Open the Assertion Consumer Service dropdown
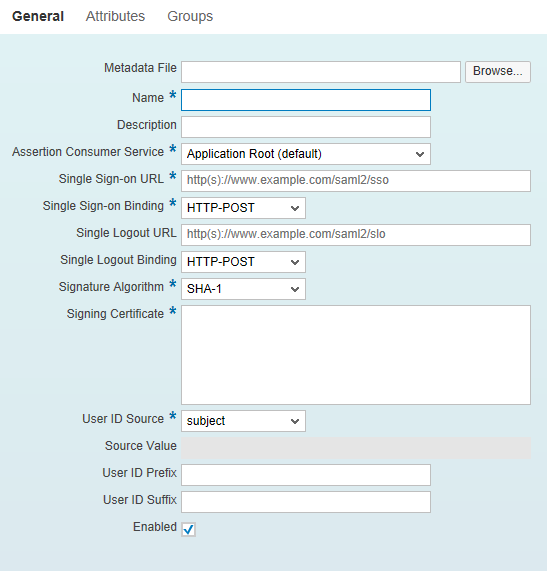 (x=306, y=154)
